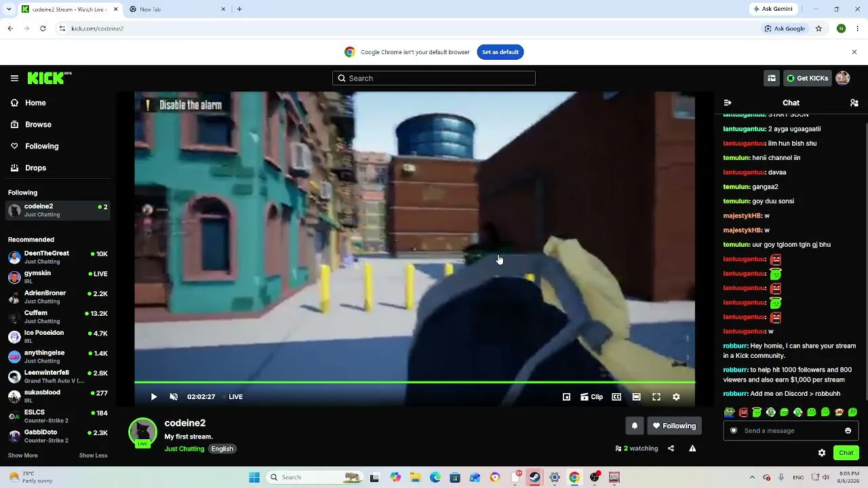Share the codeine2 stream

point(671,449)
